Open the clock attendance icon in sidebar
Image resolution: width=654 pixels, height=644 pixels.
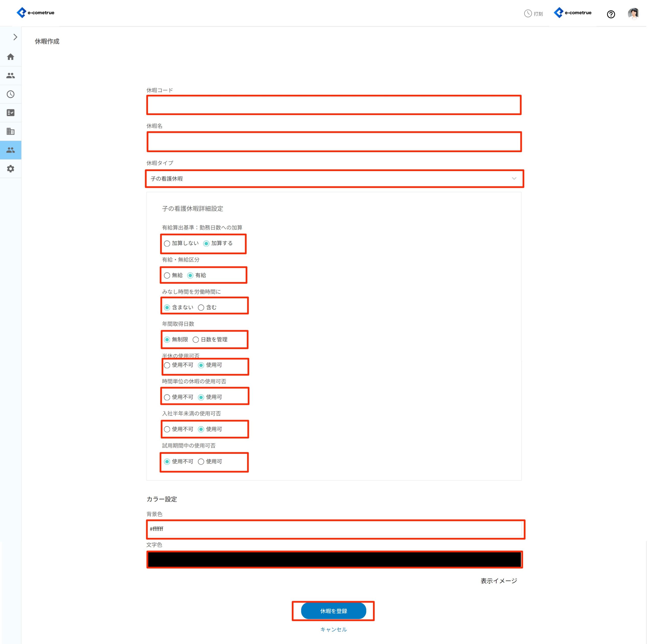tap(10, 94)
